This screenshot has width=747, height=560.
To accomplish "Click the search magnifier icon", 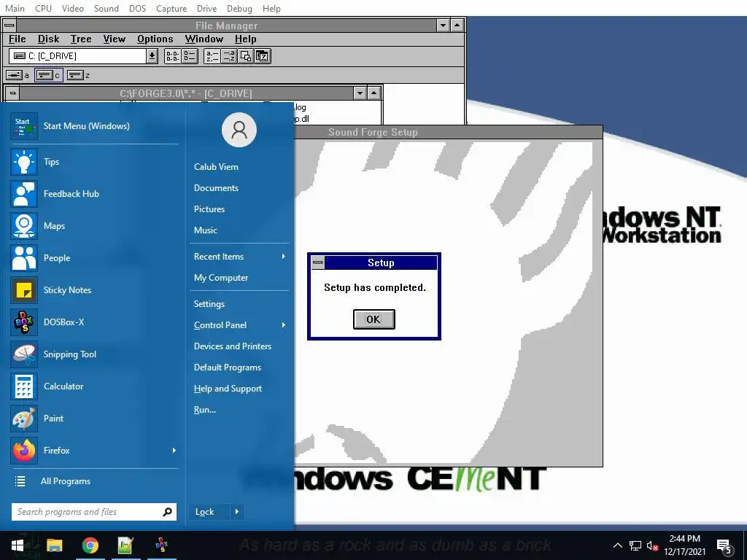I will click(167, 512).
